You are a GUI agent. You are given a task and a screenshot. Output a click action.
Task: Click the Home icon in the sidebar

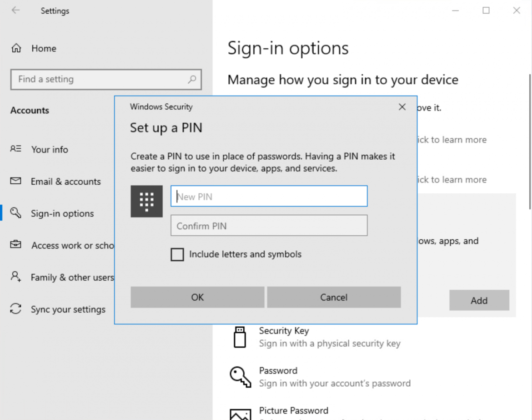(15, 48)
